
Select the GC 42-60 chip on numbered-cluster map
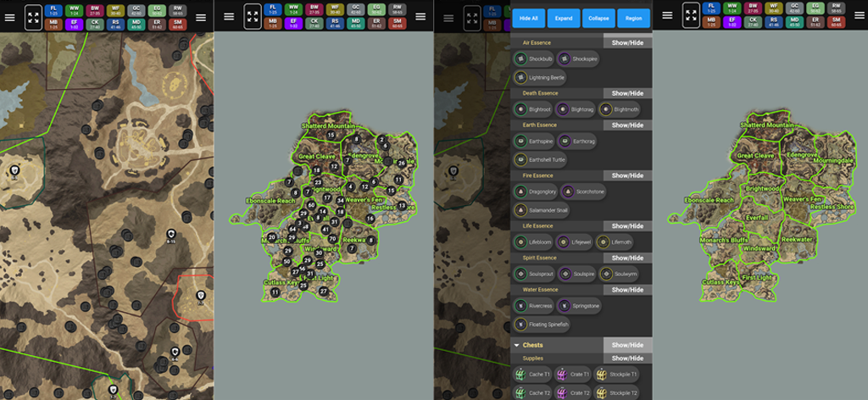pos(355,8)
